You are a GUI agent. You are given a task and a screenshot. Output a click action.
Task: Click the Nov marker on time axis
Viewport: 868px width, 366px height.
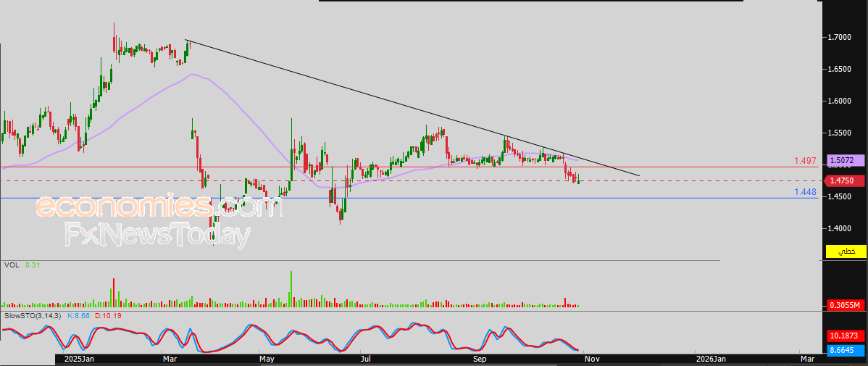592,359
